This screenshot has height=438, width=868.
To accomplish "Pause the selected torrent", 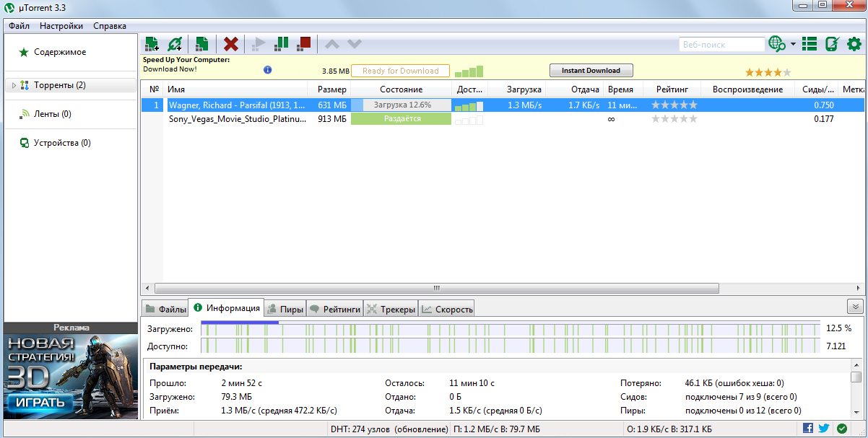I will click(x=282, y=44).
